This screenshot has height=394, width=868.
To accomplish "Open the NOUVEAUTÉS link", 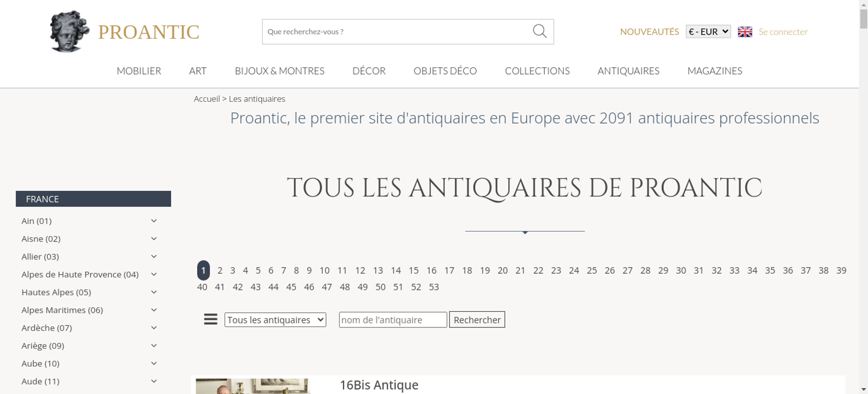I will pos(649,32).
